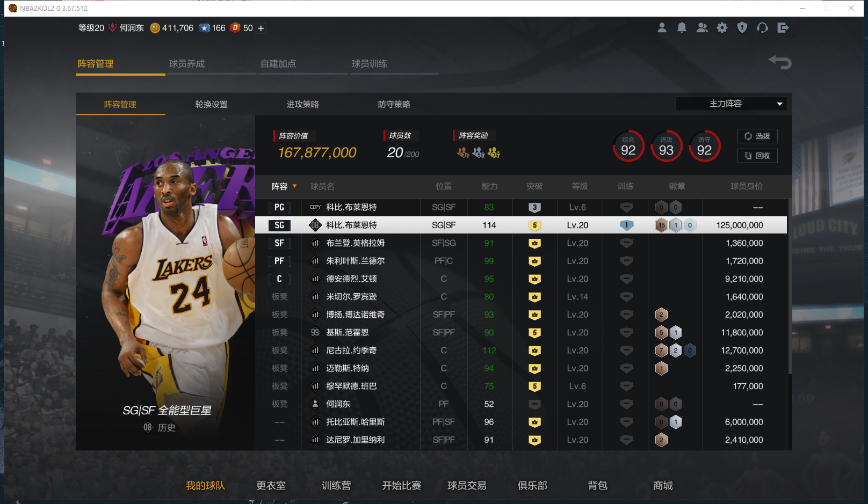
Task: Click the gold coin currency icon
Action: [155, 28]
